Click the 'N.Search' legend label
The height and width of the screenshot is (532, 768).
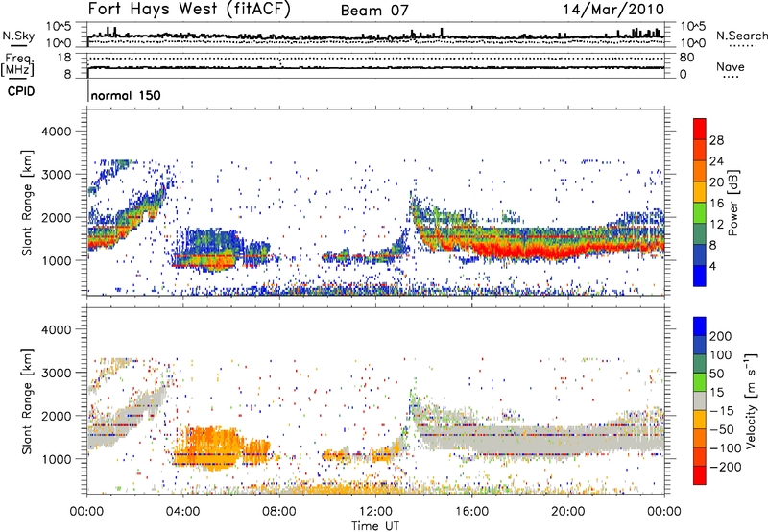(x=741, y=36)
